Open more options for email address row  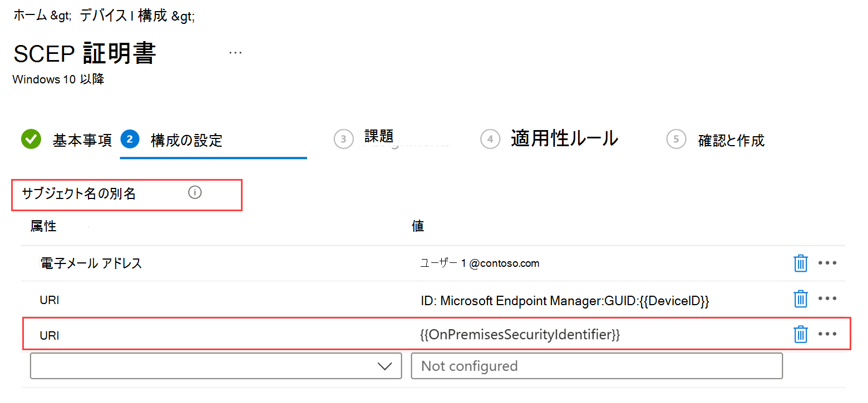pos(827,263)
